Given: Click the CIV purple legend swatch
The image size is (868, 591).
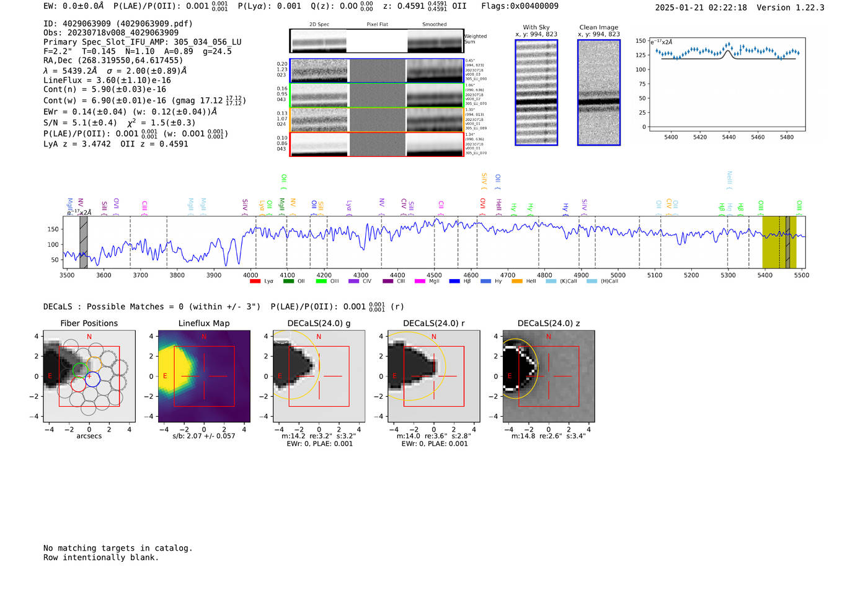Looking at the screenshot, I should tap(354, 282).
